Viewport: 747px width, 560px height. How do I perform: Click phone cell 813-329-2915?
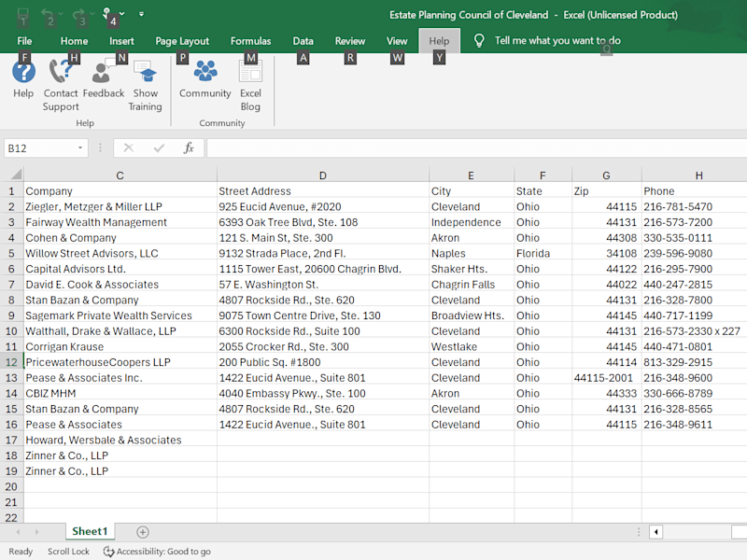click(x=694, y=362)
